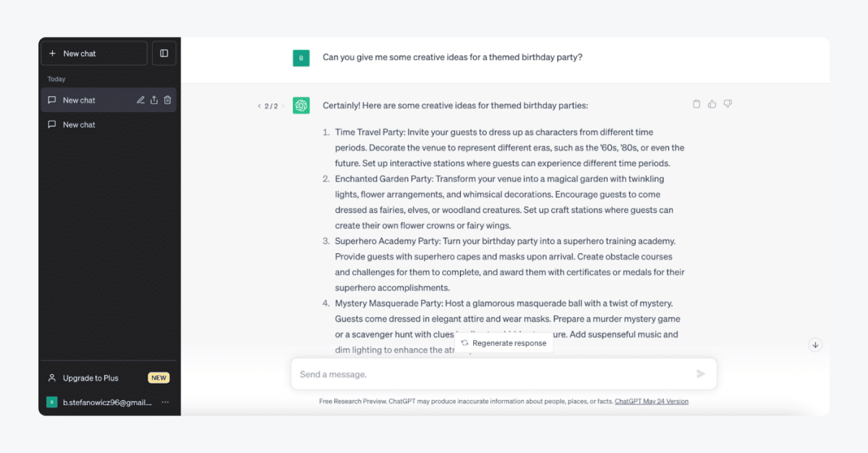Send the message with the paper plane icon
868x453 pixels.
point(699,373)
